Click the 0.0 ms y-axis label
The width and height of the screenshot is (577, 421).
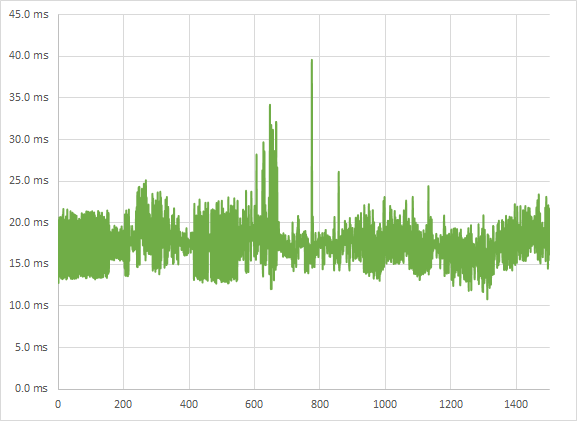click(x=31, y=388)
